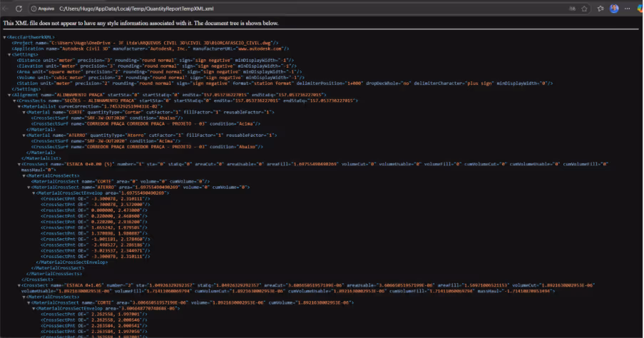The width and height of the screenshot is (644, 338).
Task: Collapse the Material ATERRO node
Action: pyautogui.click(x=24, y=135)
